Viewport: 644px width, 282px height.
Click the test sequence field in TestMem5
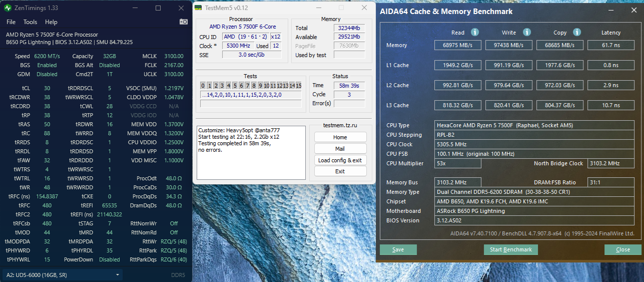251,95
